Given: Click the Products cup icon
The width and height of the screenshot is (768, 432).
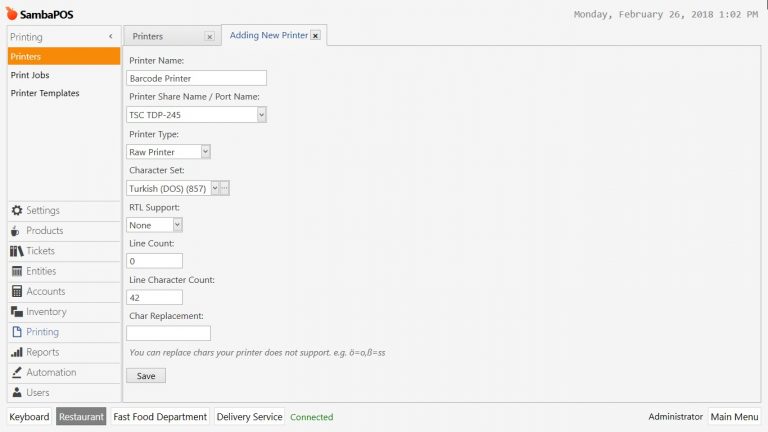Looking at the screenshot, I should pos(16,231).
